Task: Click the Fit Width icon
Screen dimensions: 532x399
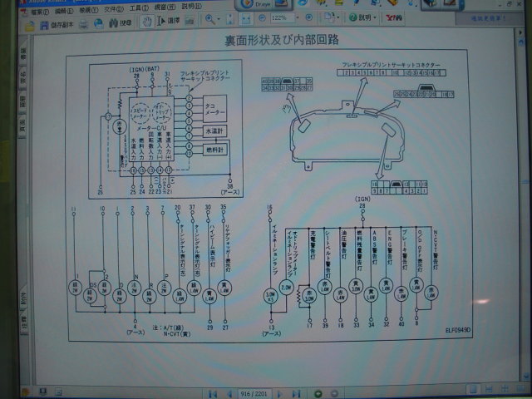Action: point(246,18)
